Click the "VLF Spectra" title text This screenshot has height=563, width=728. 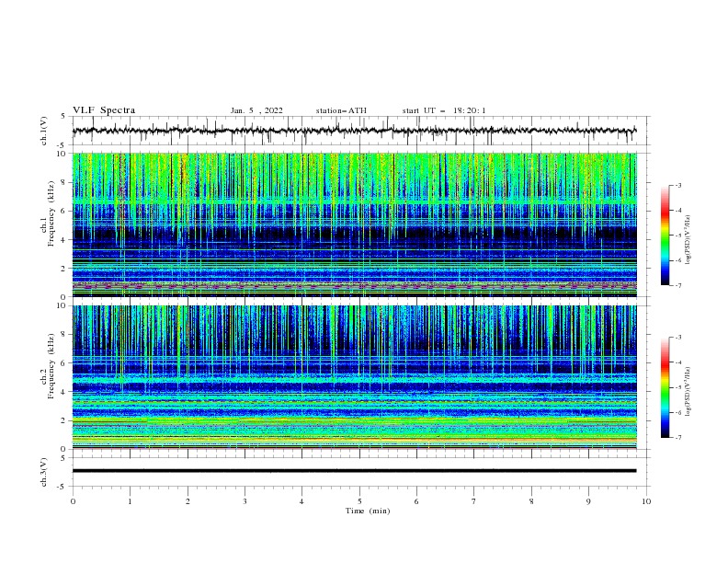point(104,110)
